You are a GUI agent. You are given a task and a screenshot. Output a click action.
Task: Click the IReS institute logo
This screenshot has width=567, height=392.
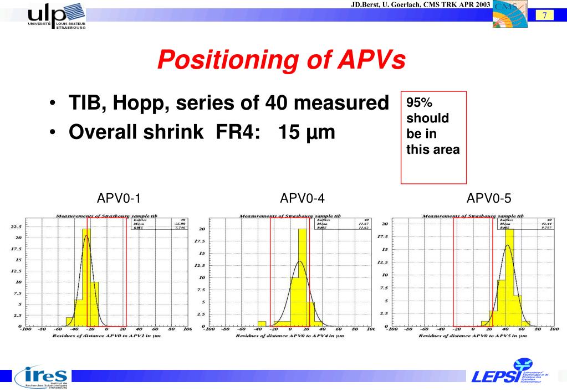pyautogui.click(x=41, y=378)
